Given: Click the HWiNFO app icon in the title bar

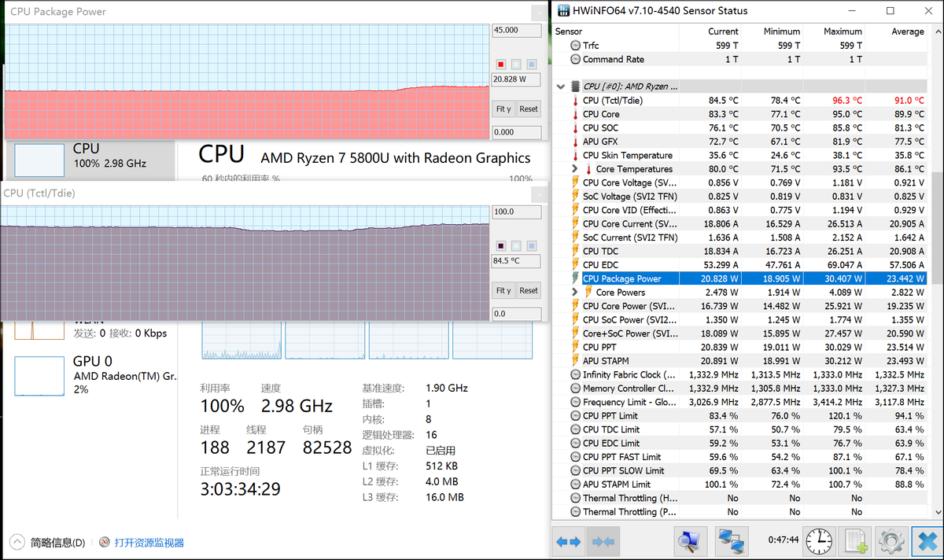Looking at the screenshot, I should click(x=562, y=11).
